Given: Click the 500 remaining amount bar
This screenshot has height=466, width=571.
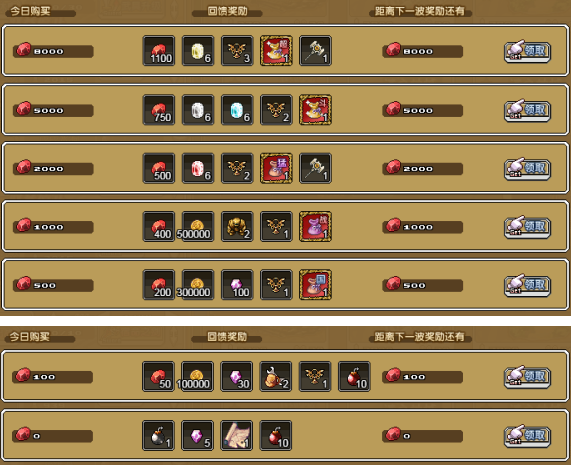Looking at the screenshot, I should [x=422, y=285].
